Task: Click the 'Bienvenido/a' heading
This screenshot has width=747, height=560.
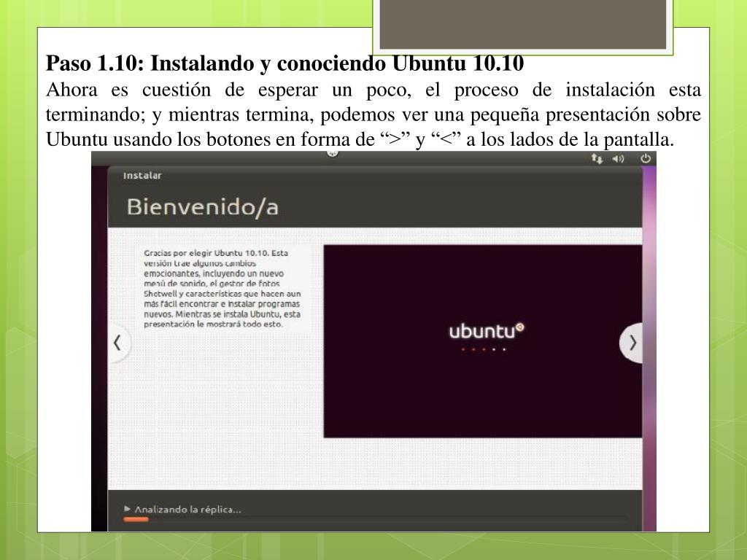Action: pyautogui.click(x=203, y=207)
